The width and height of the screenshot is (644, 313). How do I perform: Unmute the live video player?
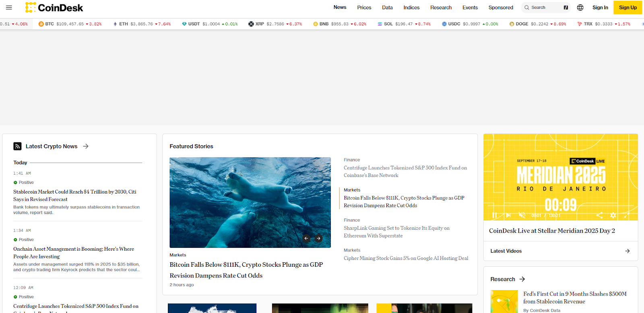click(x=522, y=215)
